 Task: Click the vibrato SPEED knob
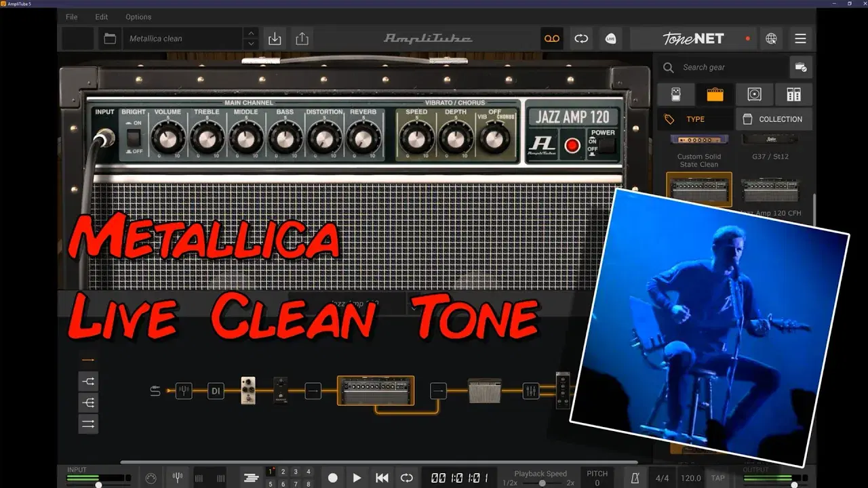[416, 138]
